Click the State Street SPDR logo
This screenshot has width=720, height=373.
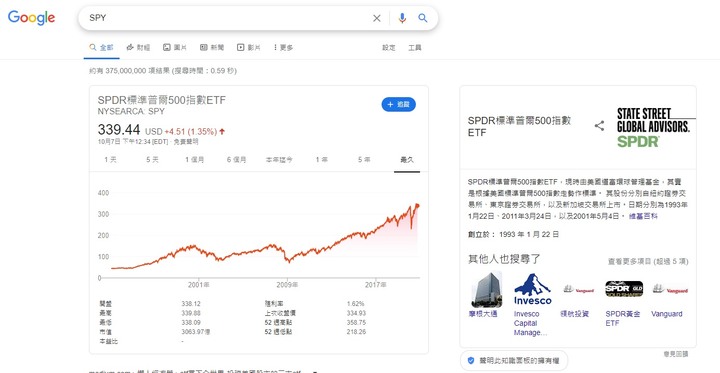tap(656, 127)
